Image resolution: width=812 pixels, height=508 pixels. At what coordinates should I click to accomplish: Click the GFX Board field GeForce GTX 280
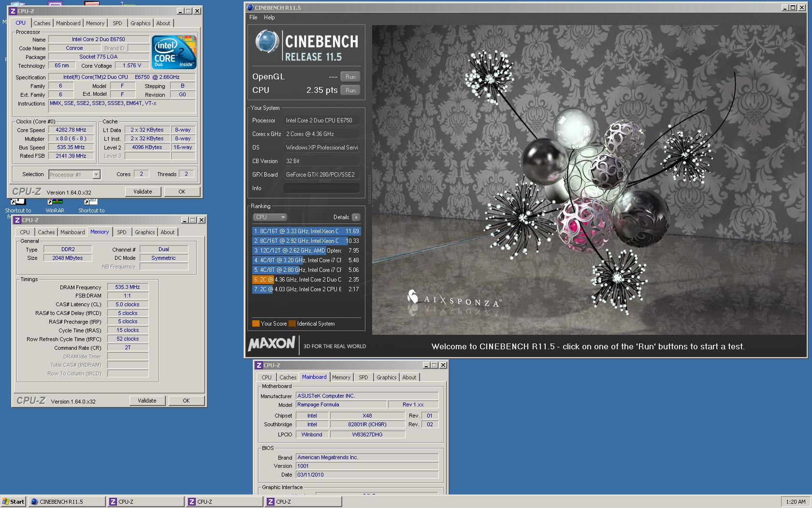click(321, 175)
